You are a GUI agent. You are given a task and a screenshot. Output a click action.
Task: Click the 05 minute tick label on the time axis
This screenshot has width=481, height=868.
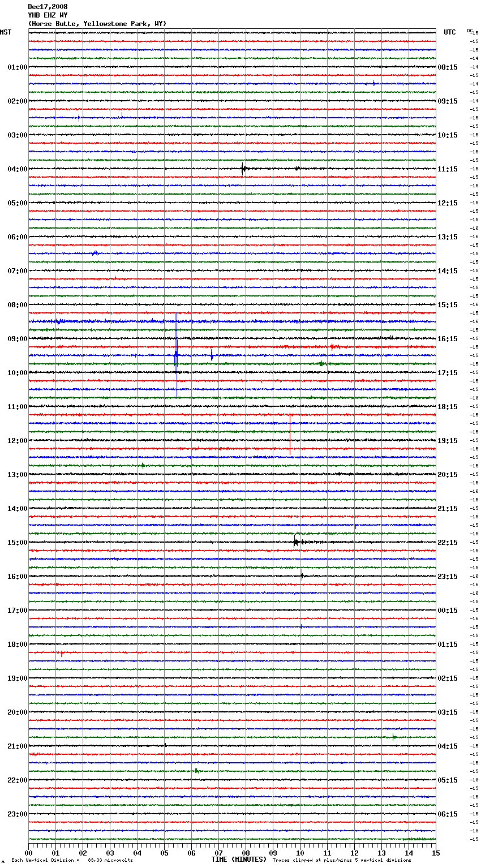pos(164,853)
